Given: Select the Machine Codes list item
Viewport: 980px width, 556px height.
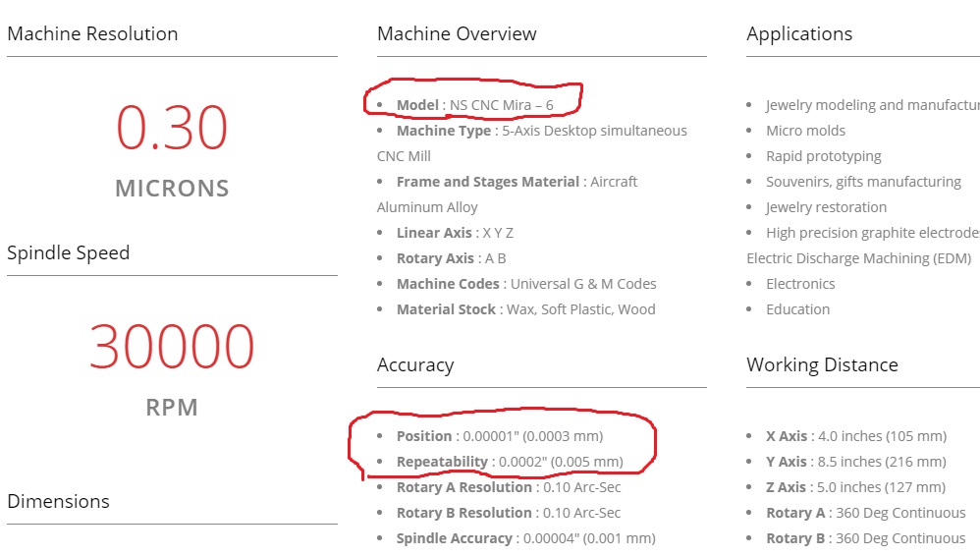Looking at the screenshot, I should coord(526,285).
